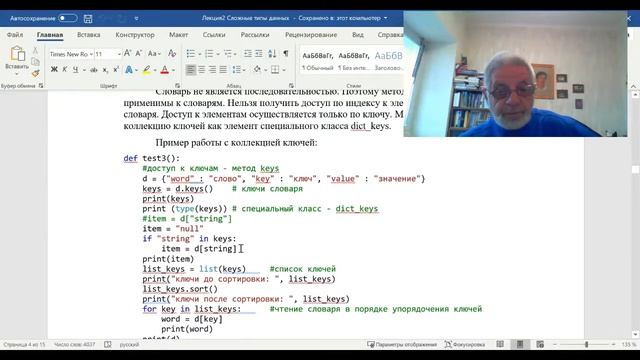The image size is (640, 360).
Task: Align paragraph to the right
Action: pos(212,70)
